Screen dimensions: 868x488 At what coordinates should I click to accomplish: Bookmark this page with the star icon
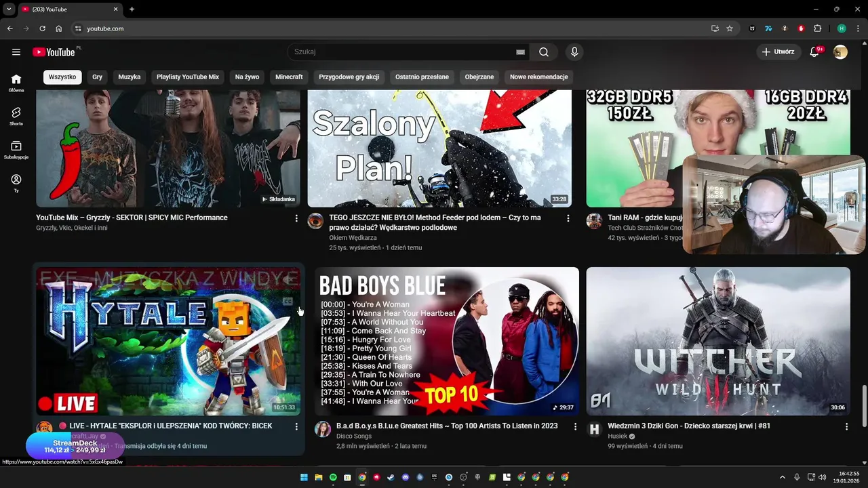pos(730,28)
